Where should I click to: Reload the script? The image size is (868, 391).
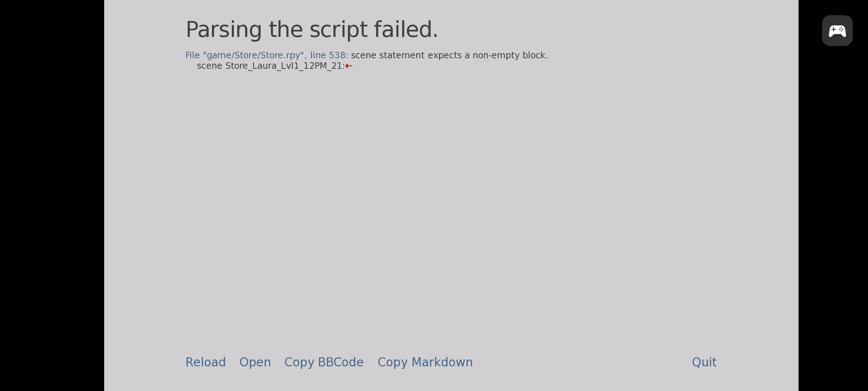tap(205, 362)
